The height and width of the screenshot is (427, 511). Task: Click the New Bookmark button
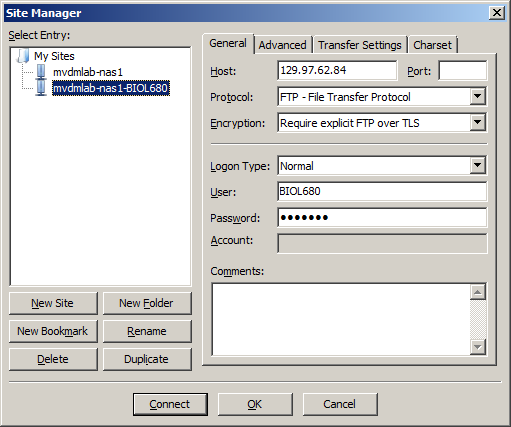[53, 331]
